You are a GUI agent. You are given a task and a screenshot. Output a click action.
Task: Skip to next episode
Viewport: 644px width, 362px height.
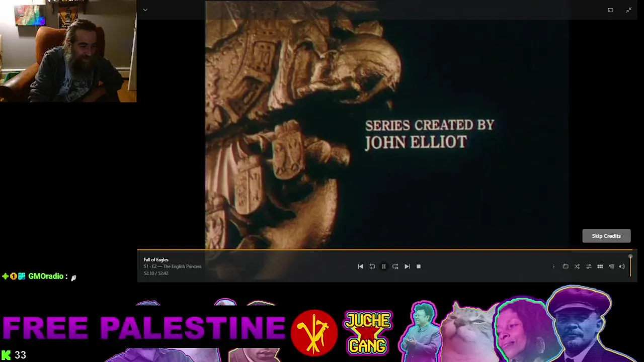407,266
